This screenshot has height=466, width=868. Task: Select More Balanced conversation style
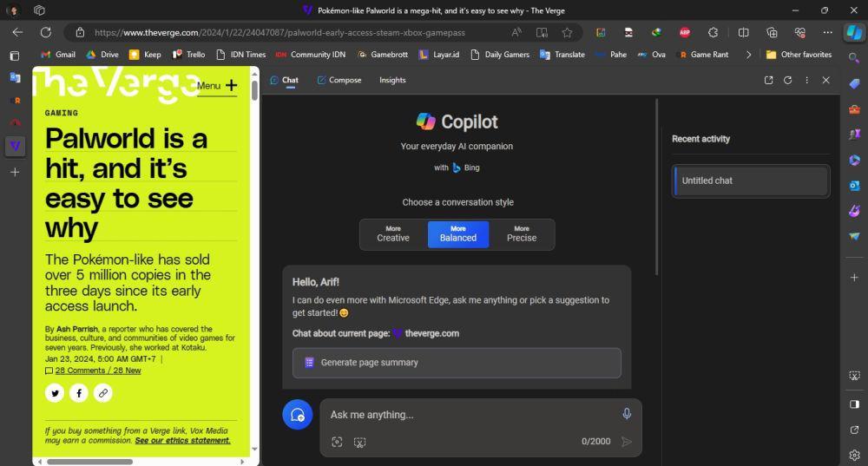click(x=457, y=234)
